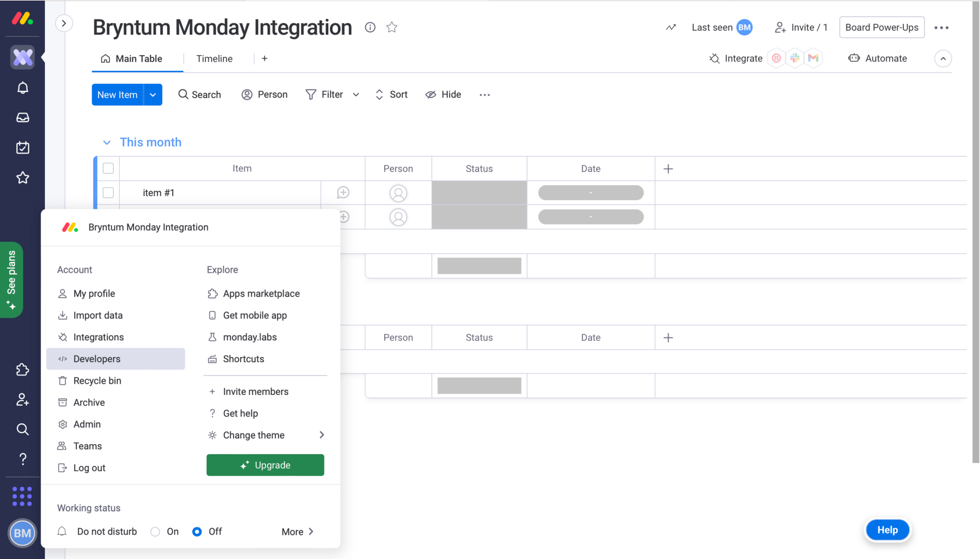Assign person to item #1
Image resolution: width=980 pixels, height=559 pixels.
(x=398, y=193)
